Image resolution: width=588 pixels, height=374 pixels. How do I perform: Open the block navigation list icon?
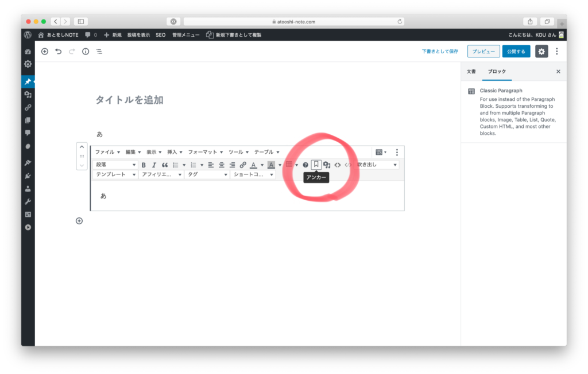(x=99, y=51)
